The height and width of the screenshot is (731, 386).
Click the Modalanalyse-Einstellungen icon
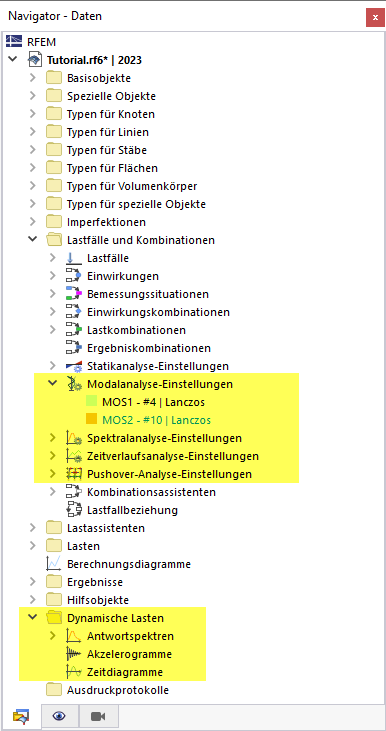(74, 384)
